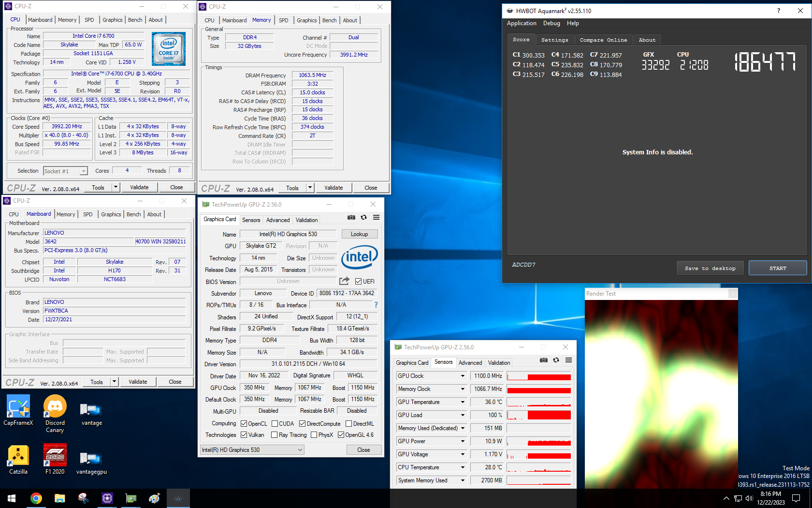
Task: Click refresh icon in GPU-Z Sensors window
Action: tap(556, 360)
